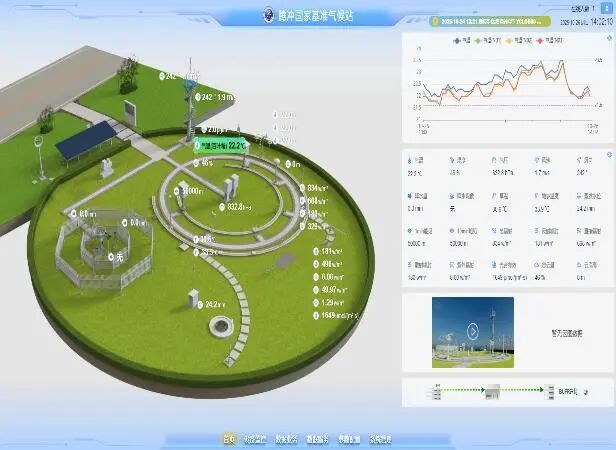Open the highlighted 首页 tab in bottom bar
Viewport: 616px width, 450px height.
coord(229,439)
